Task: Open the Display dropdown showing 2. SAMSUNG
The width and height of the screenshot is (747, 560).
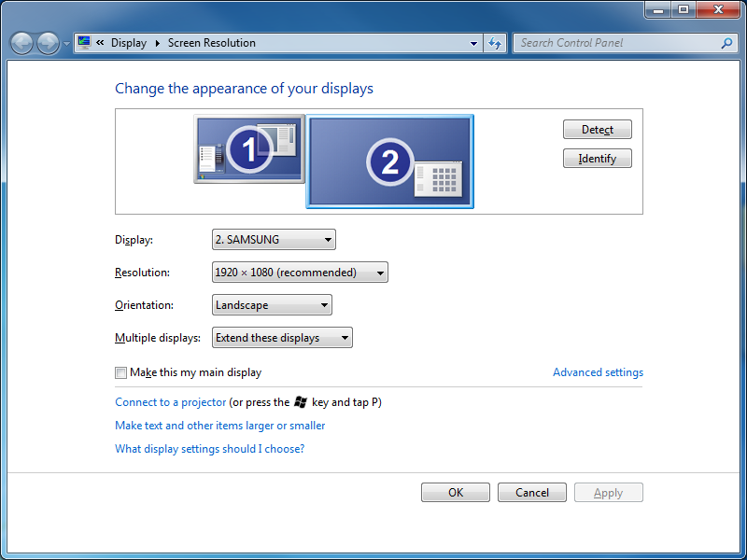Action: click(x=274, y=240)
